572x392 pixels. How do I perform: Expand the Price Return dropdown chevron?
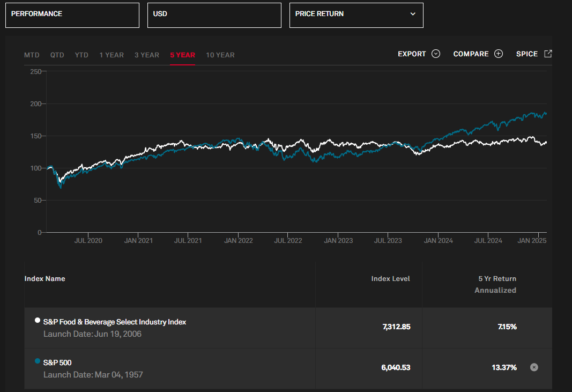coord(413,14)
